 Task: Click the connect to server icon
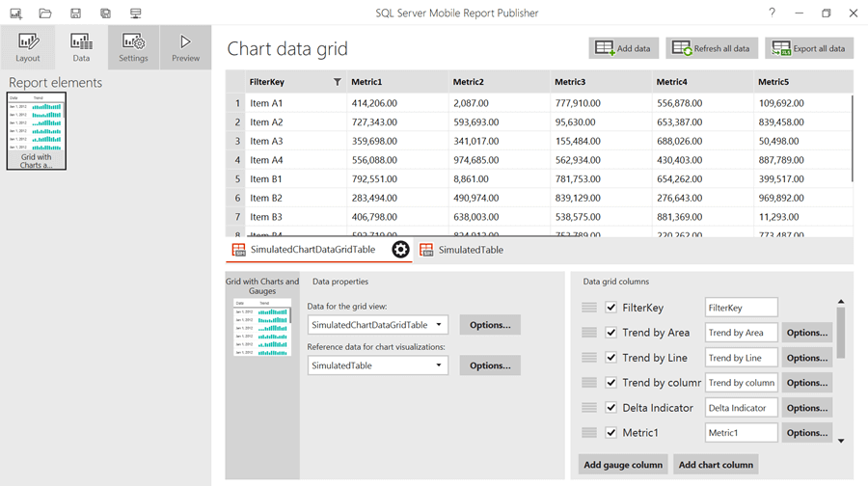click(135, 13)
